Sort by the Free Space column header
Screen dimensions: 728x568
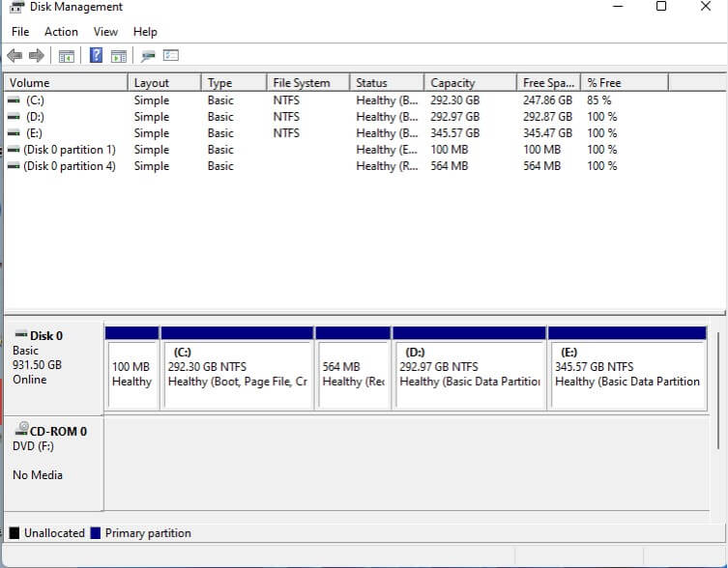pos(548,83)
